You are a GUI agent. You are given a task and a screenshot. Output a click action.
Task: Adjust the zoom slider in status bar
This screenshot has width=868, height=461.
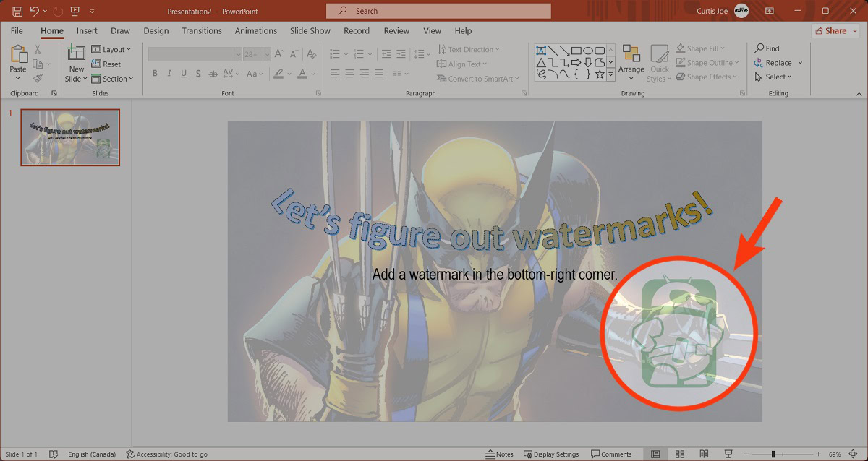(x=773, y=454)
